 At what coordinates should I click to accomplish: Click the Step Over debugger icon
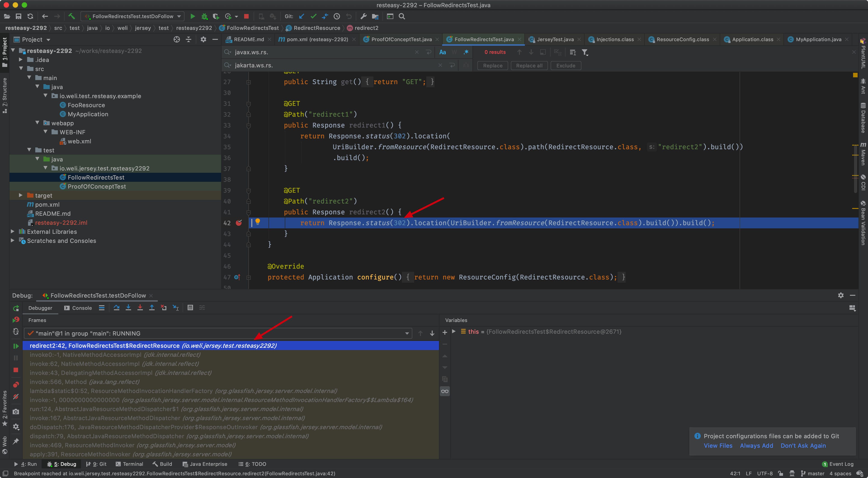tap(117, 308)
